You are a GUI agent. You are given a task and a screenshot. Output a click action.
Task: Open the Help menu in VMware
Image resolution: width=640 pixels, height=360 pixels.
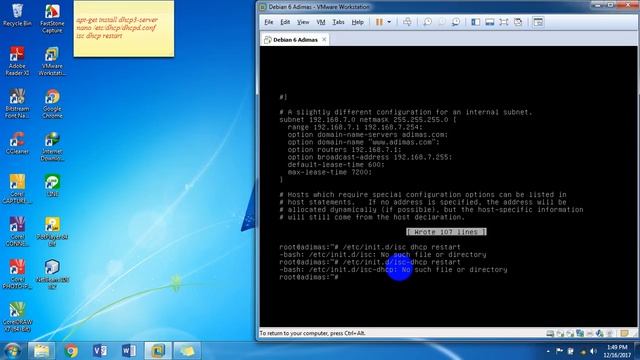358,22
